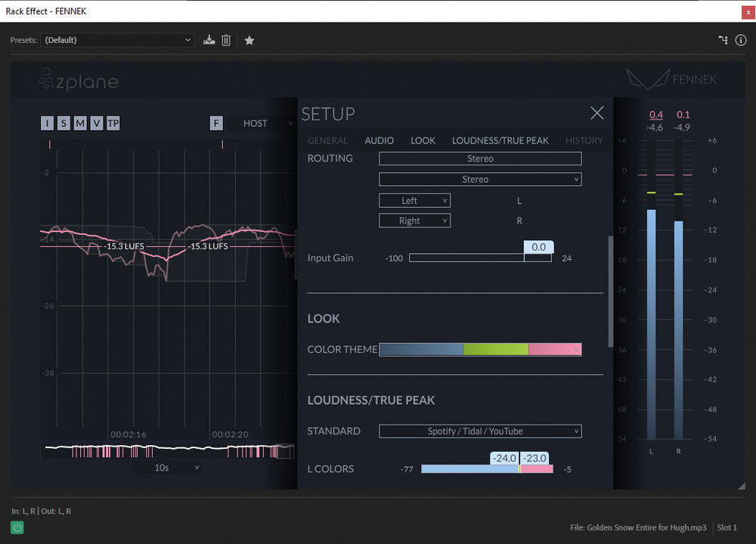Click the first -15.3 LUFS label

pyautogui.click(x=125, y=246)
